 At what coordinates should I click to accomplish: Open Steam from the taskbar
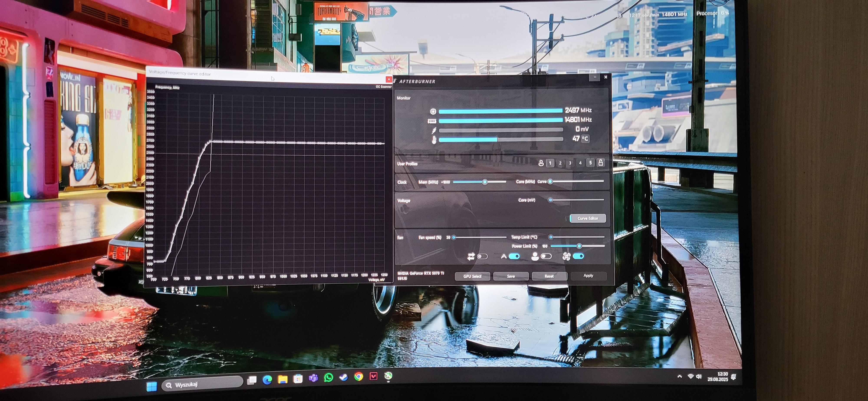(343, 377)
